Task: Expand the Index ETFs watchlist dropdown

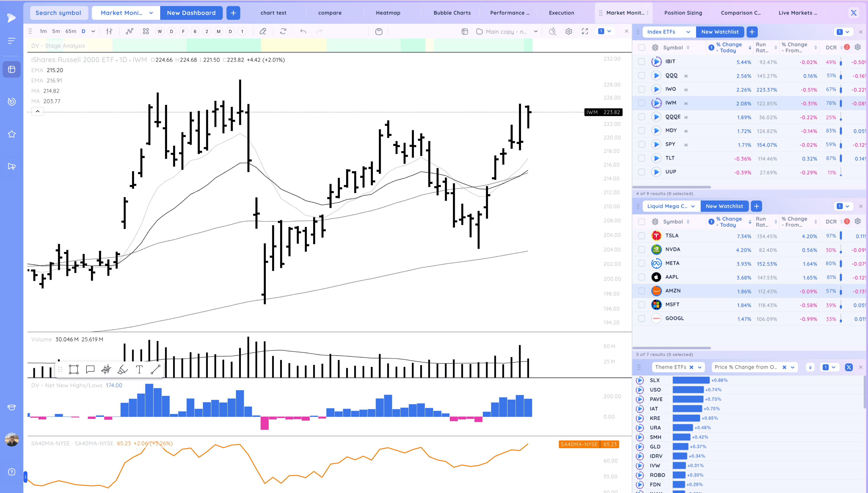Action: (688, 32)
